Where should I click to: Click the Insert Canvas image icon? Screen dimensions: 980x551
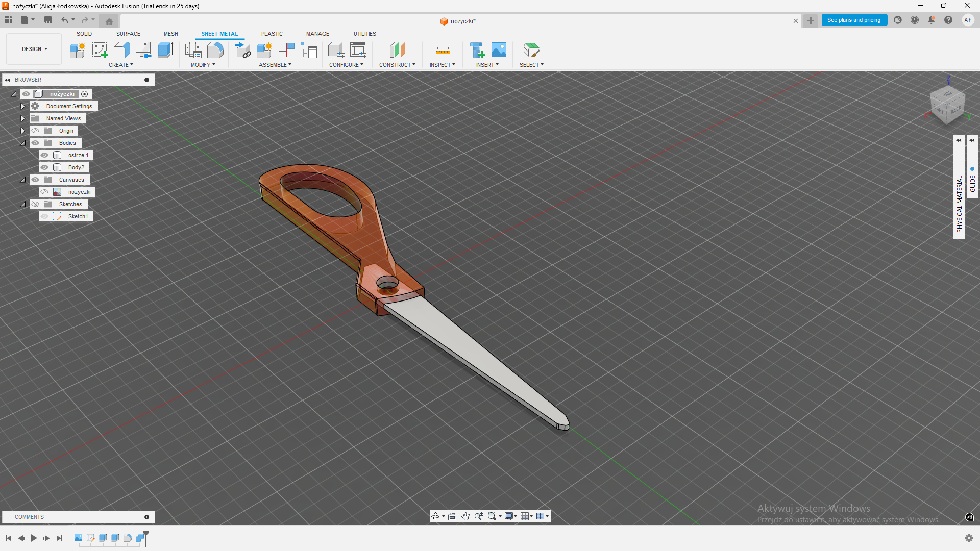pos(499,50)
